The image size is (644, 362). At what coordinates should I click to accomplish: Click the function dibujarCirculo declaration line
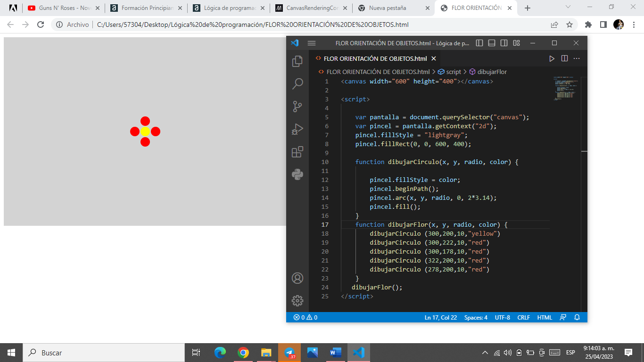437,162
